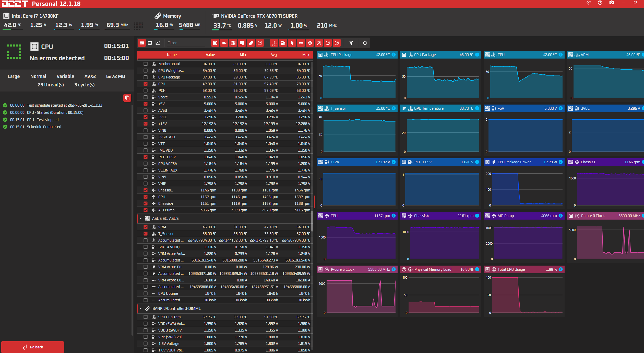This screenshot has width=644, height=353.
Task: Switch to the split table-and-graphs view
Action: [142, 43]
